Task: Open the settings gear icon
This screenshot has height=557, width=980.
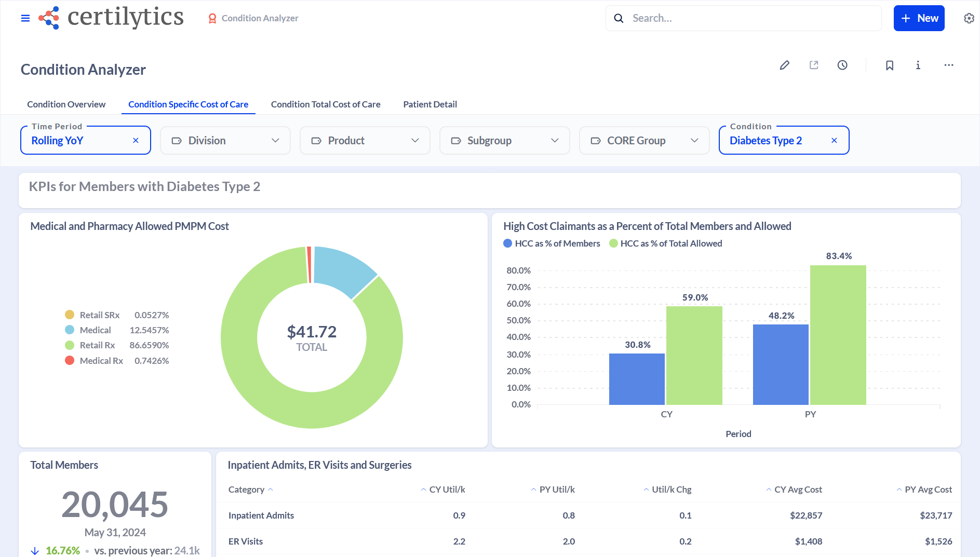Action: coord(969,18)
